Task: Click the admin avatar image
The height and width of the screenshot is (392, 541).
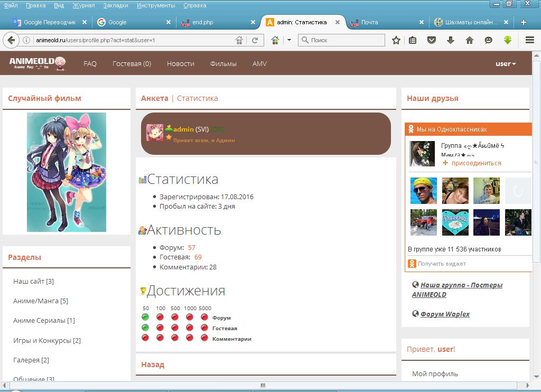Action: (154, 133)
